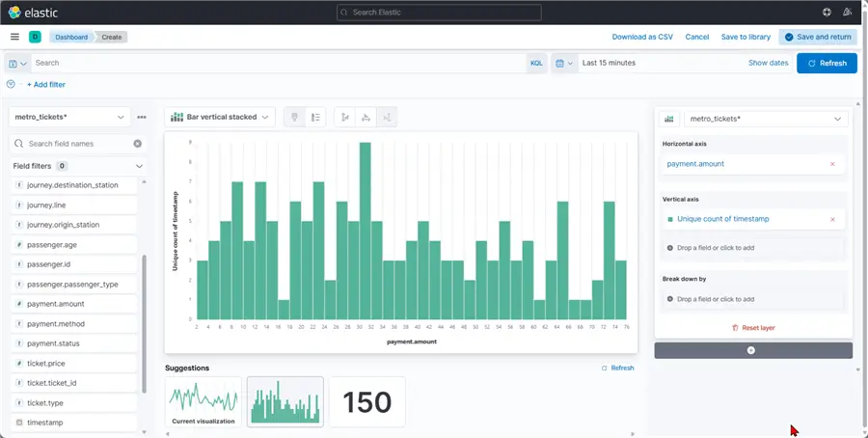
Task: Expand the Field filters section
Action: click(x=78, y=166)
